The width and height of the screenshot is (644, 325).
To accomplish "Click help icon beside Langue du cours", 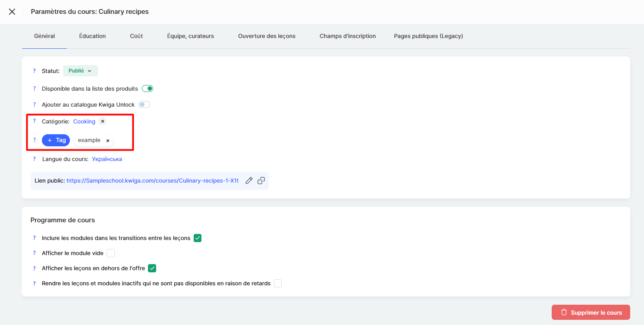I will 35,159.
